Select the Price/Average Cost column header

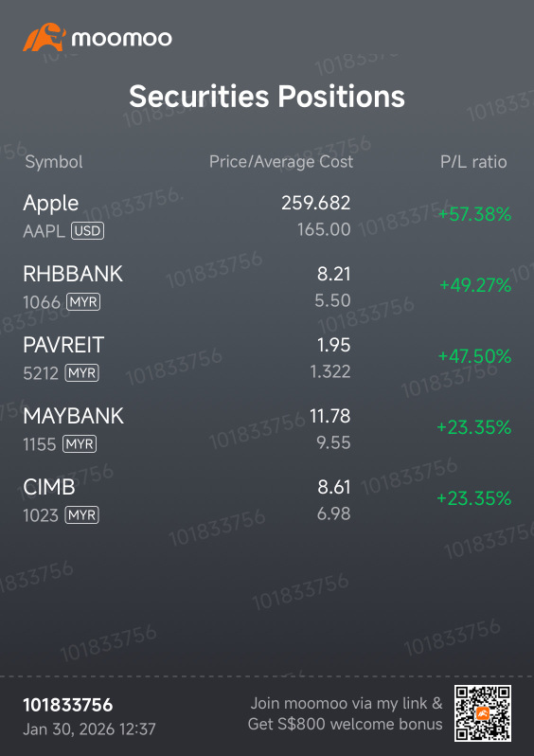click(x=281, y=162)
